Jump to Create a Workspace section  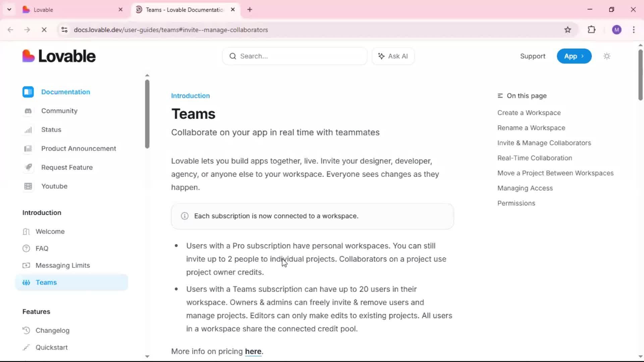click(529, 113)
